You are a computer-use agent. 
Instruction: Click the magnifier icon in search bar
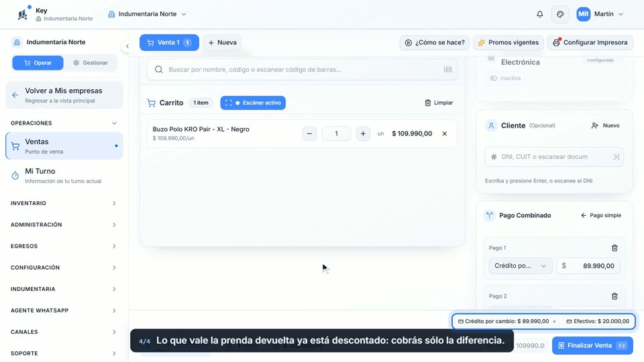click(158, 69)
